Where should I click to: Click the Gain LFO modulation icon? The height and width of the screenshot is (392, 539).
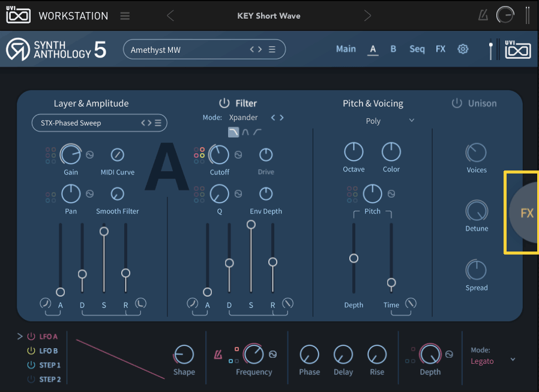pos(89,155)
